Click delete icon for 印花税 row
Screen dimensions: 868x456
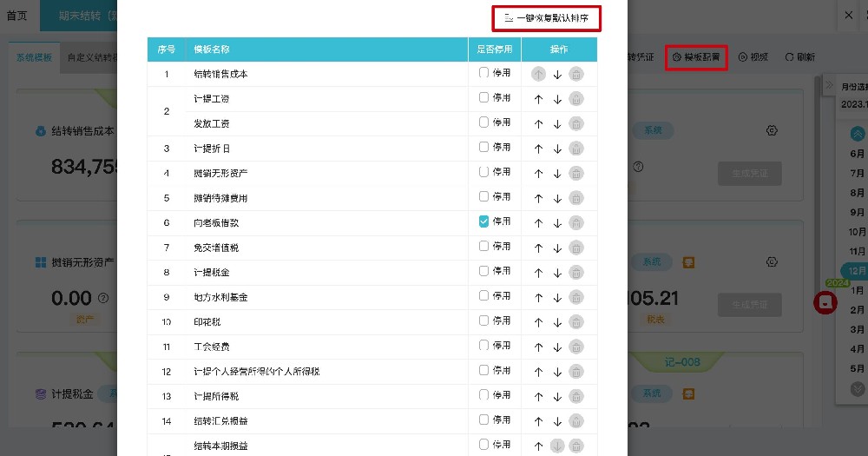576,322
